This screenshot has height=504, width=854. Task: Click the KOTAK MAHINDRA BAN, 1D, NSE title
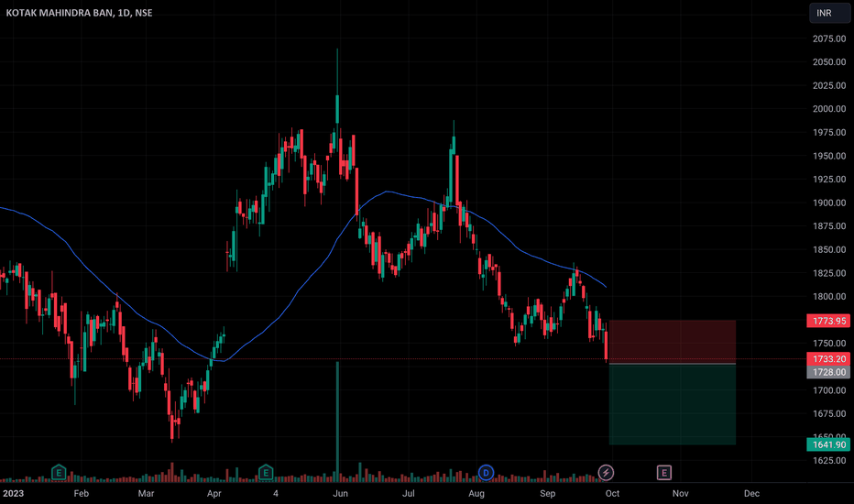click(79, 13)
